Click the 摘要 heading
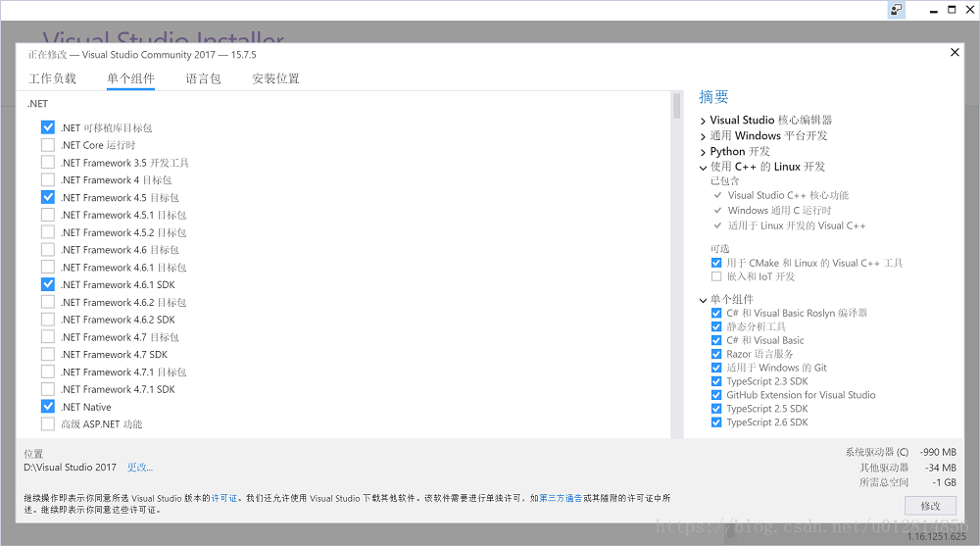Viewport: 980px width, 546px height. (x=713, y=97)
